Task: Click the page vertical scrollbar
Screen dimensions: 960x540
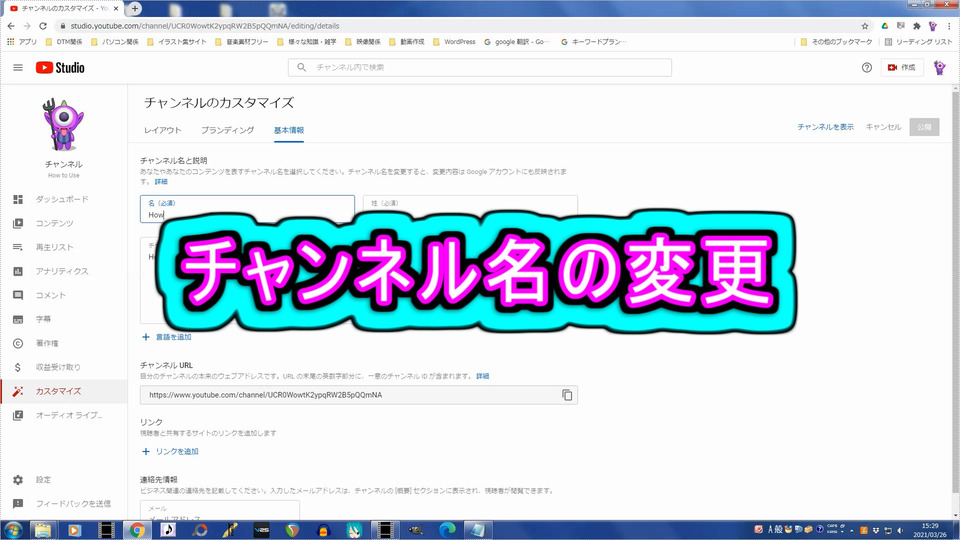Action: tap(956, 294)
